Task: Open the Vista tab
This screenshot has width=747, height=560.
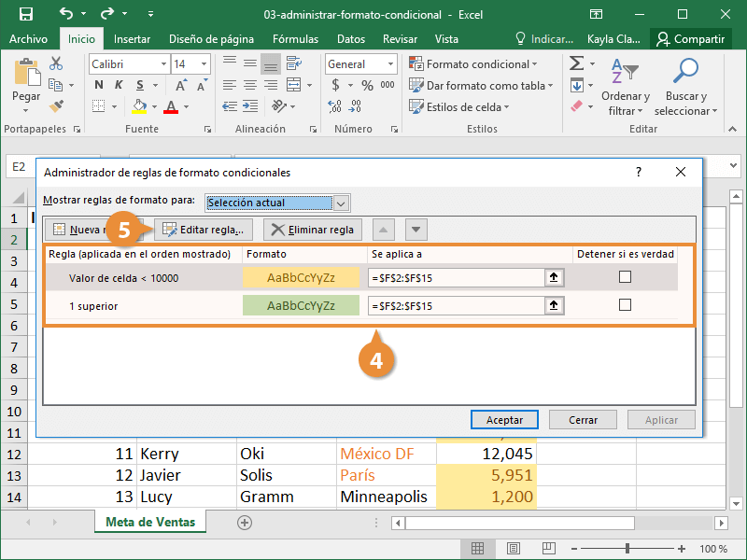Action: point(446,39)
